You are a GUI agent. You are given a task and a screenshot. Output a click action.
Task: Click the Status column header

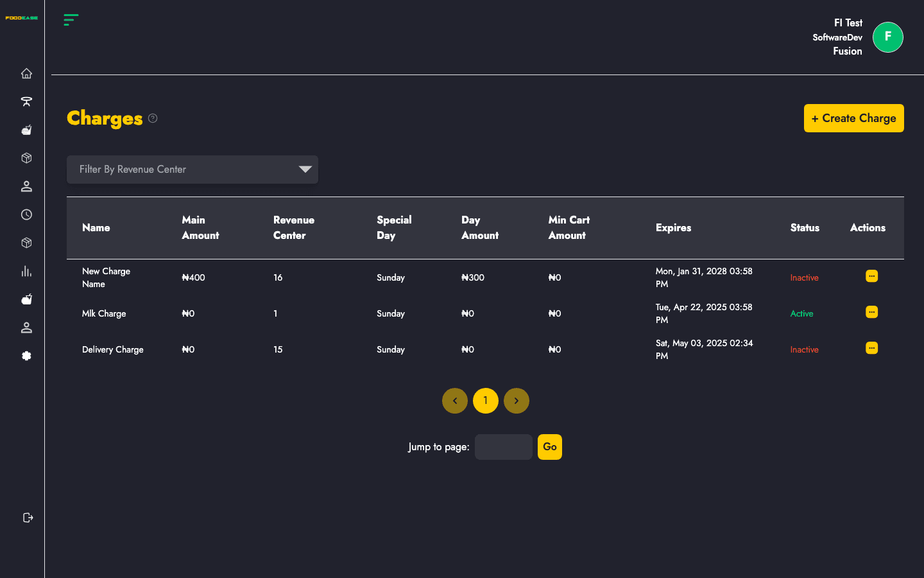(805, 228)
